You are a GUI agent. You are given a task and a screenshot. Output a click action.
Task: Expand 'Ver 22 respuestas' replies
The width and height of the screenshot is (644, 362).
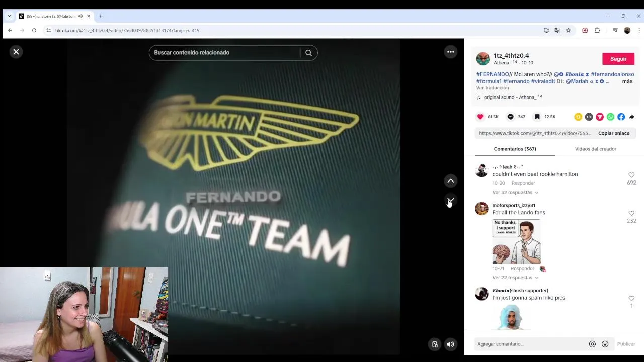[x=515, y=278]
